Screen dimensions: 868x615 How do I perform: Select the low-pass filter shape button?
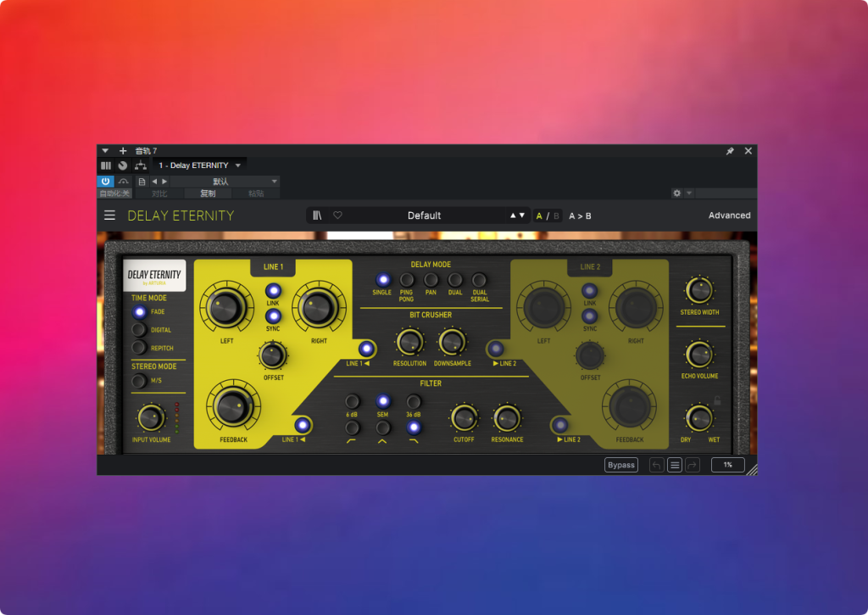pyautogui.click(x=414, y=428)
